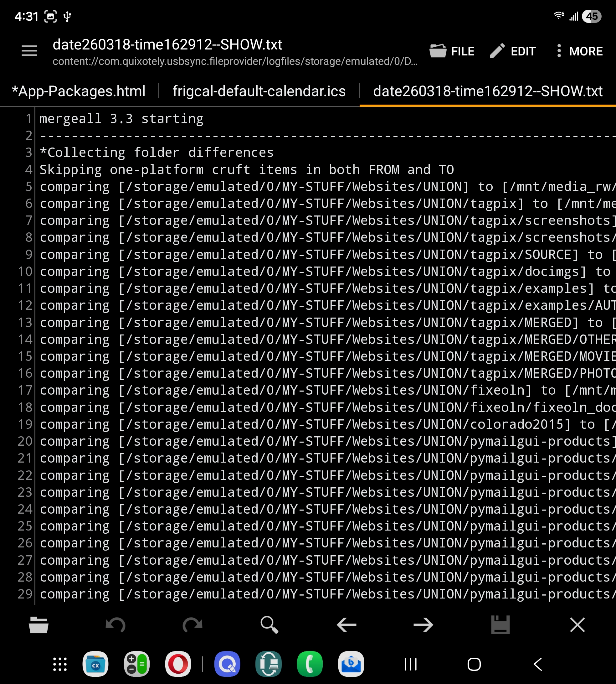616x684 pixels.
Task: Open the hamburger navigation menu
Action: [x=29, y=51]
